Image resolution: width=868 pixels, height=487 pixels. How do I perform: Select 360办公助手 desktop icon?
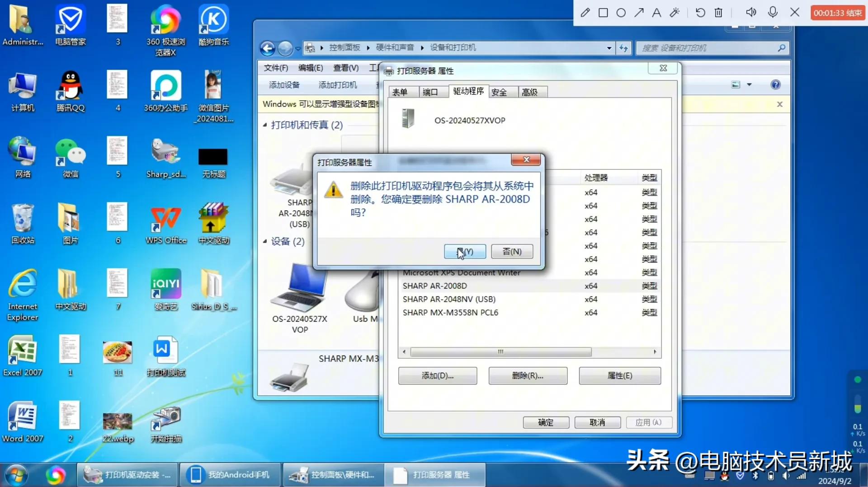pyautogui.click(x=165, y=91)
